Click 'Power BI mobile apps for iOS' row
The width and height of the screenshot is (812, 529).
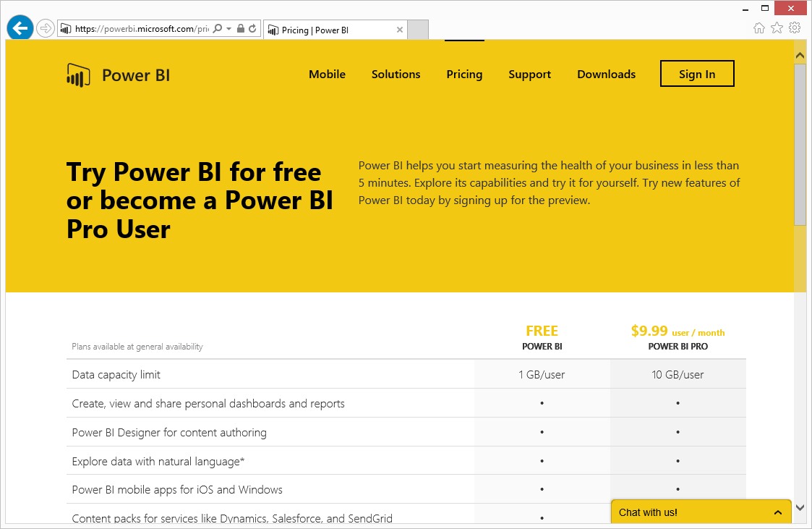[406, 490]
